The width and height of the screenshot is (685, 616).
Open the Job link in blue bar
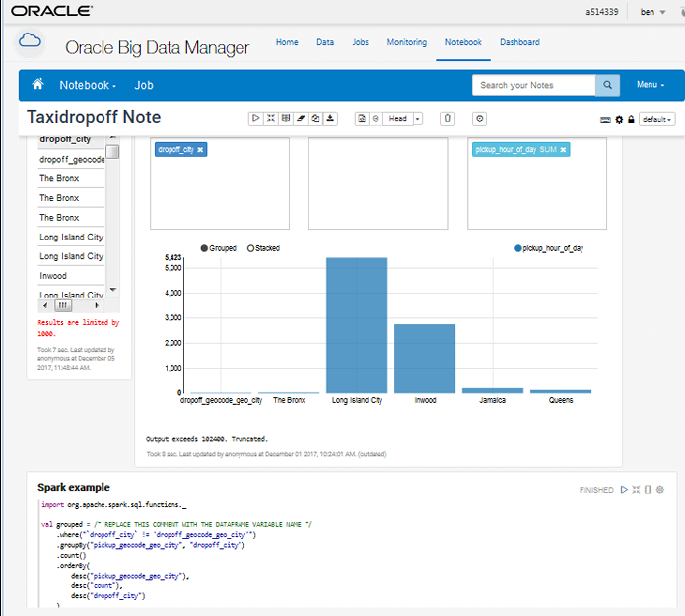click(x=144, y=85)
